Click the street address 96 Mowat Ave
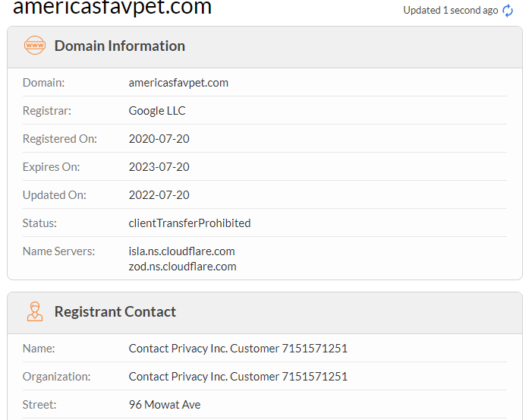The width and height of the screenshot is (532, 420). (x=165, y=405)
